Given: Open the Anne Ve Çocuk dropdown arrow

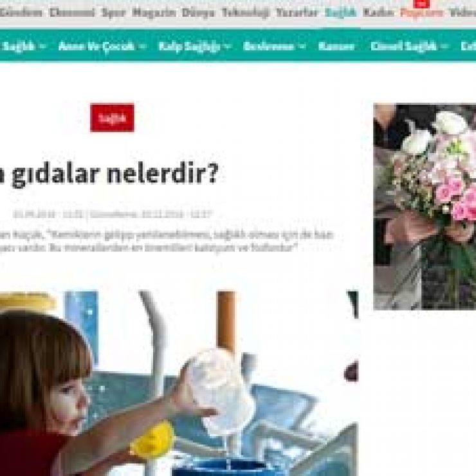Looking at the screenshot, I should tap(142, 47).
